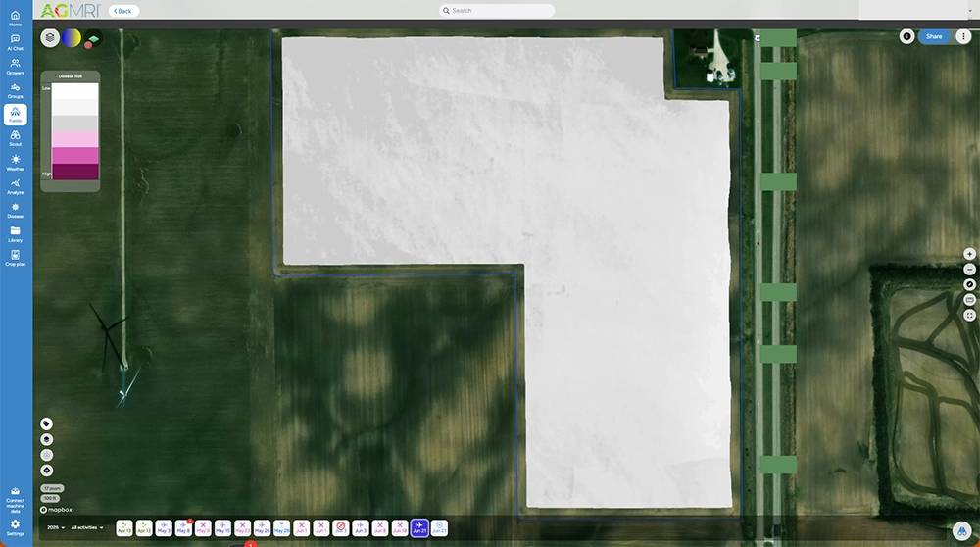Open the Crop plan sidebar icon

15,258
